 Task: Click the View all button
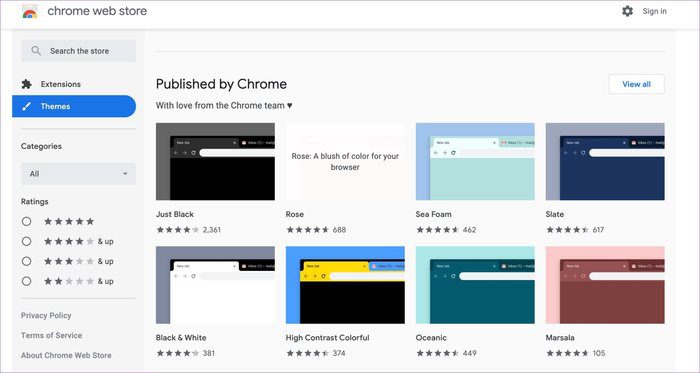click(x=636, y=84)
